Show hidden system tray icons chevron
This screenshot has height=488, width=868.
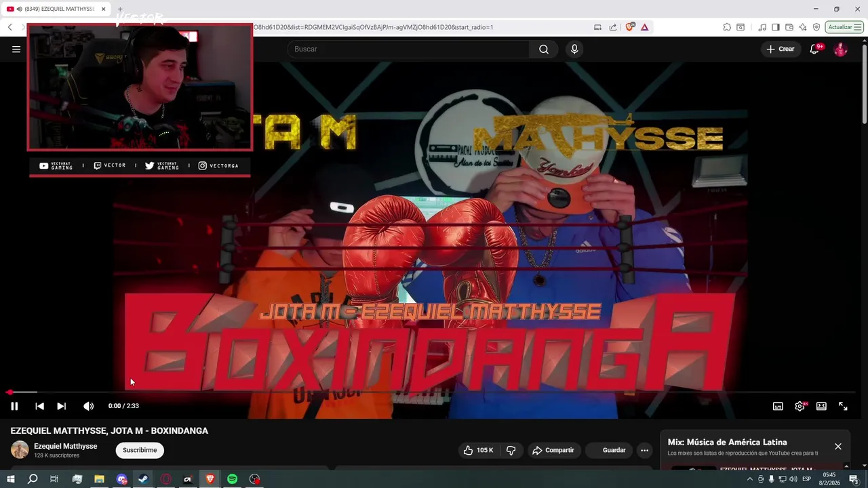pyautogui.click(x=750, y=479)
